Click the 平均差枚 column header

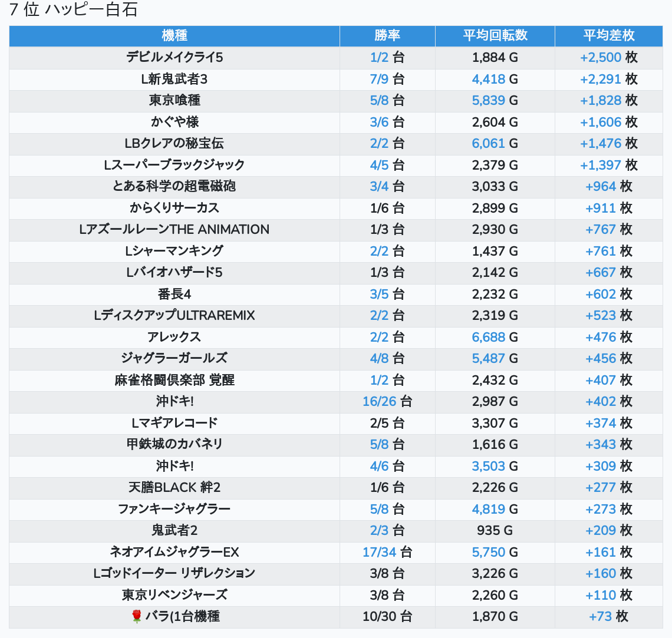click(x=608, y=35)
